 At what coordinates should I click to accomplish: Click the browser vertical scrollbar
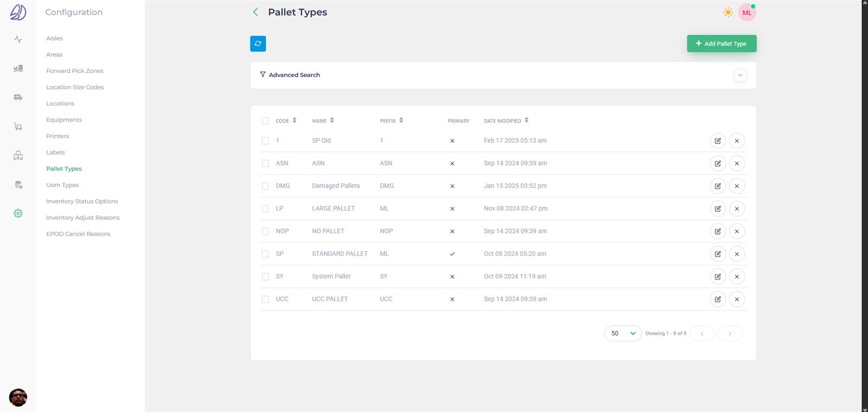click(865, 206)
